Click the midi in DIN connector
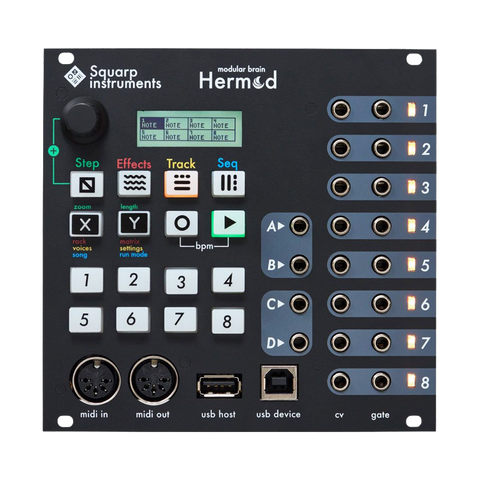This screenshot has height=480, width=480. pos(96,380)
